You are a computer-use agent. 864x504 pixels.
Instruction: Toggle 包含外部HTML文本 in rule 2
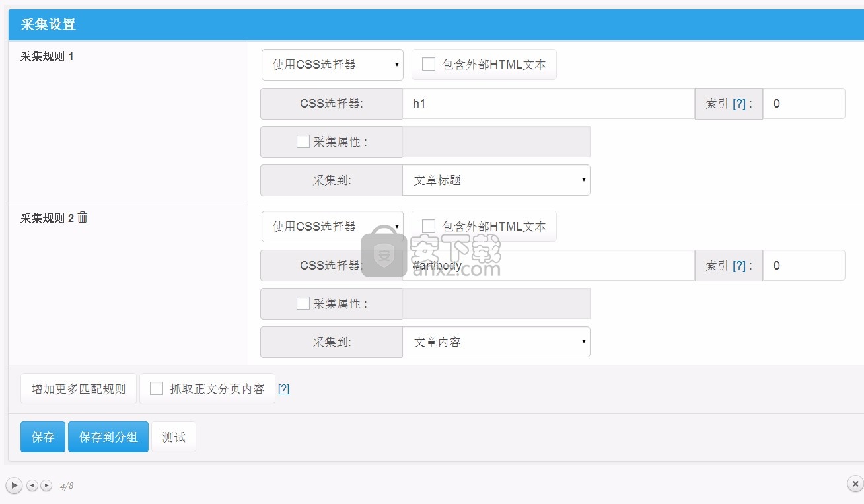click(x=429, y=226)
